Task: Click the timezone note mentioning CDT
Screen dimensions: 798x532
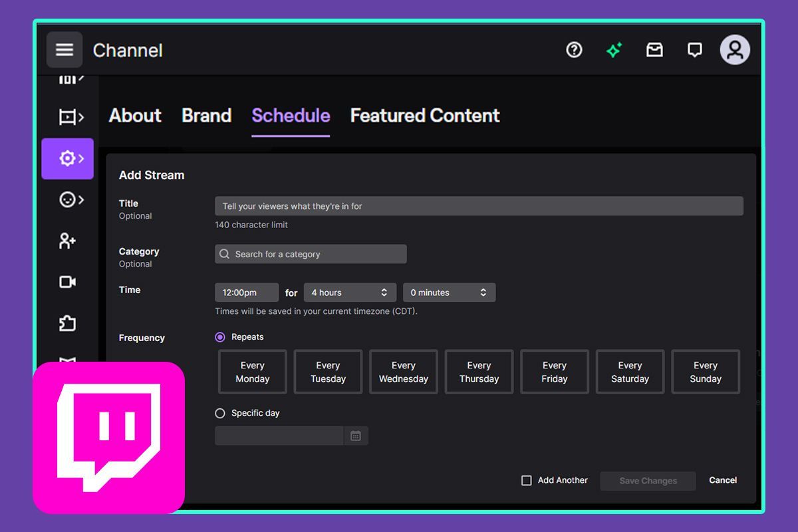Action: point(317,311)
